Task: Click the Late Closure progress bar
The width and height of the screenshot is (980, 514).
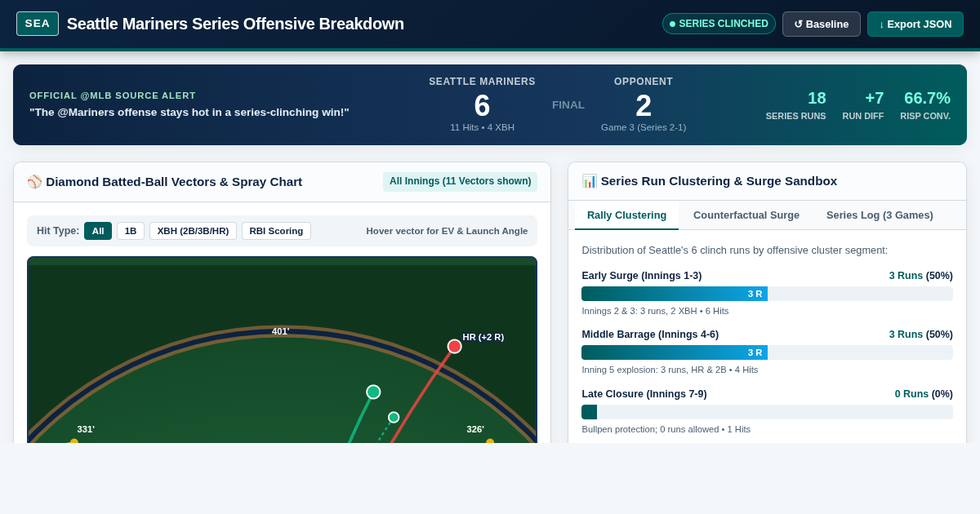Action: [767, 412]
